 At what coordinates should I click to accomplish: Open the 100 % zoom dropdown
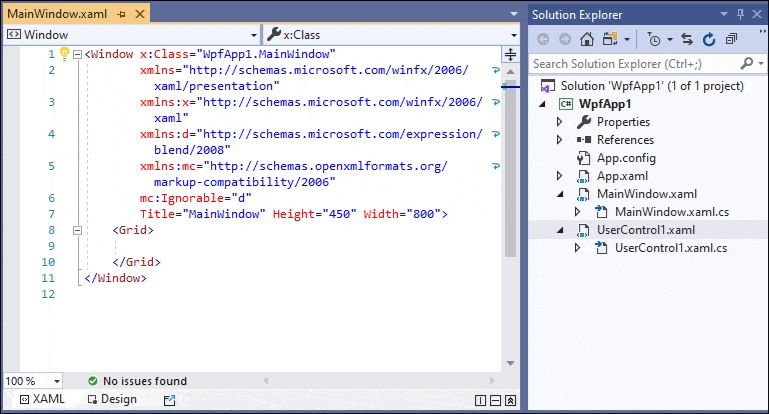[x=57, y=381]
